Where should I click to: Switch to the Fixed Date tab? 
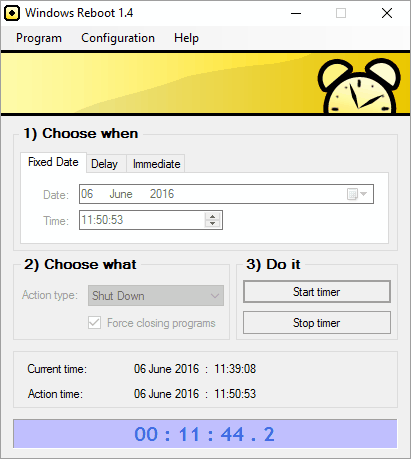53,162
